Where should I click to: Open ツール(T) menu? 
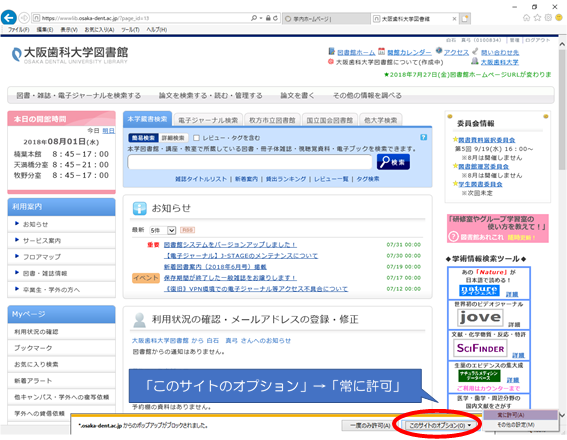pos(130,30)
